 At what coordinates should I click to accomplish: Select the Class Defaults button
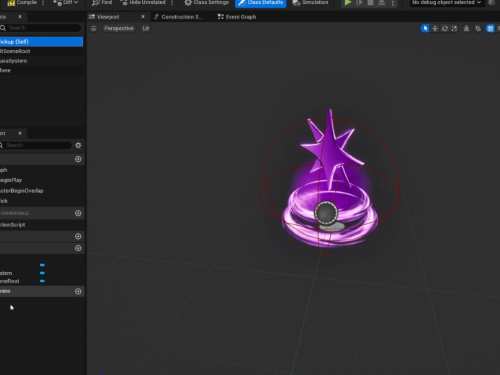coord(261,3)
